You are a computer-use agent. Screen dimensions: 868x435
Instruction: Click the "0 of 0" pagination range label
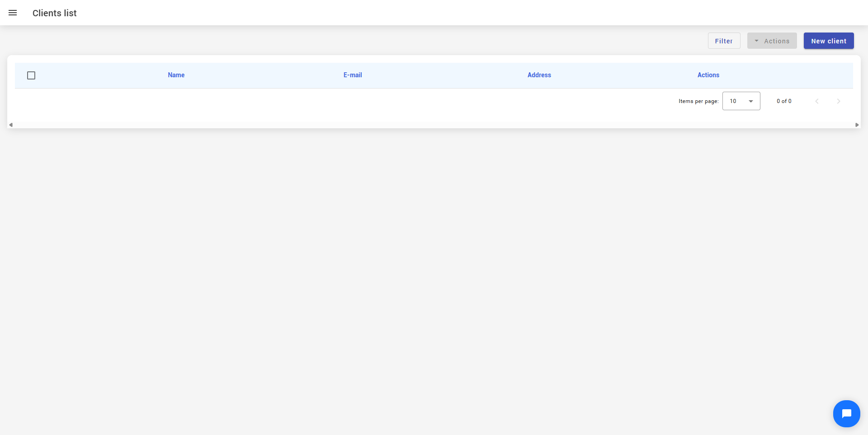[x=784, y=101]
